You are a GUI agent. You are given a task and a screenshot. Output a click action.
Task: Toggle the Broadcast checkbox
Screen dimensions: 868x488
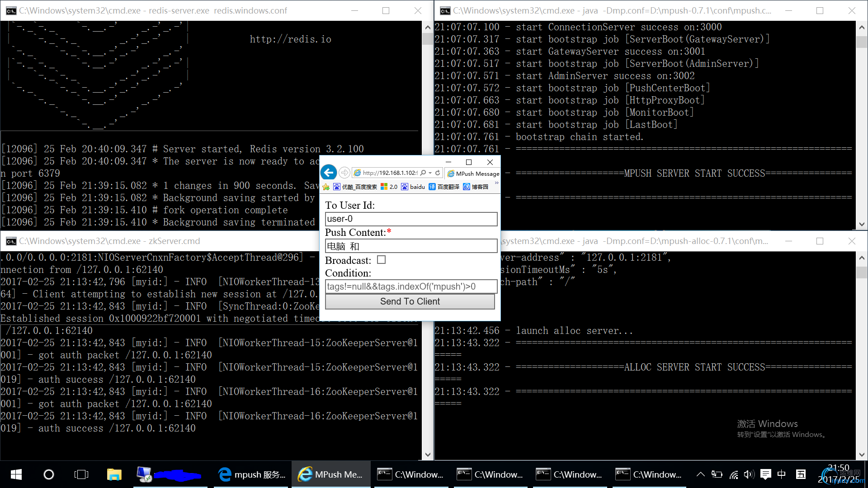[x=381, y=260]
